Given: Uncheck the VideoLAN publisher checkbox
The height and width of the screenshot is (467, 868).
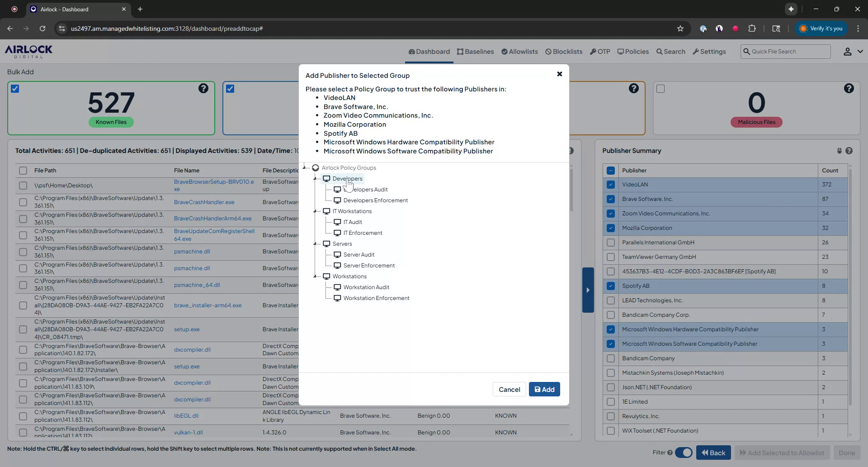Looking at the screenshot, I should coord(611,185).
